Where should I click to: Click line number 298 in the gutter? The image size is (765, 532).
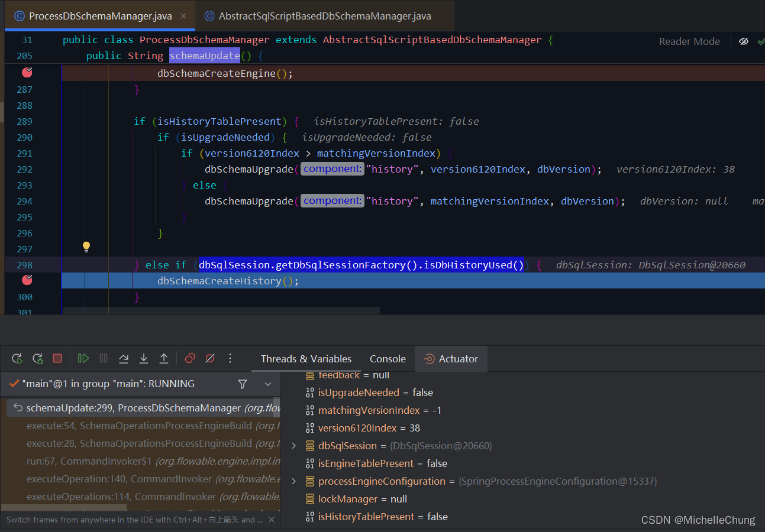coord(25,265)
